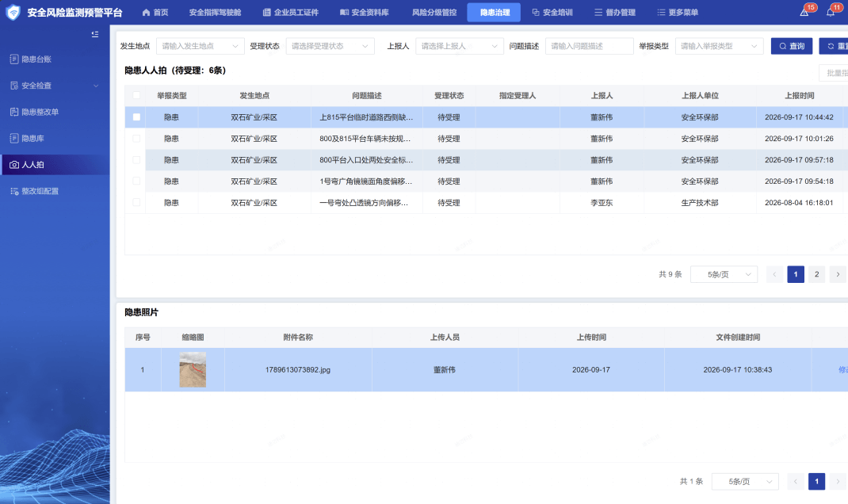Click next page arrow in upper table

point(838,274)
